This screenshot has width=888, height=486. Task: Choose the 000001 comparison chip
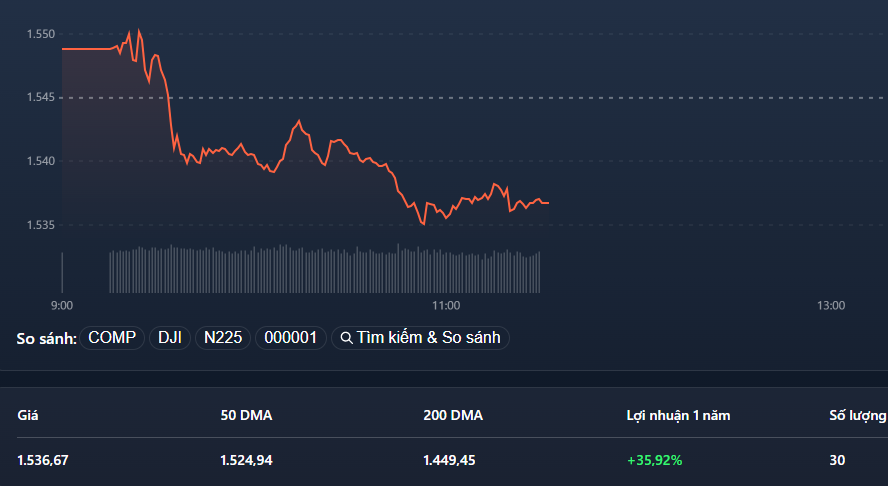coord(290,338)
